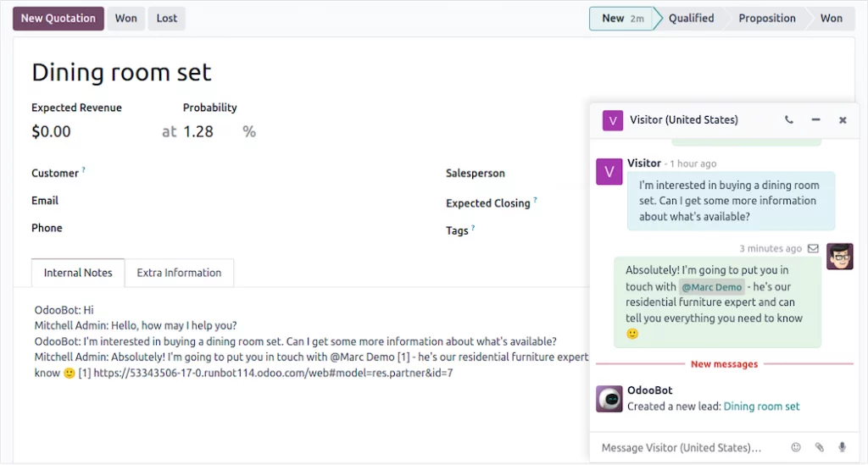Mark the lead as Won button
The image size is (868, 465).
[x=125, y=19]
